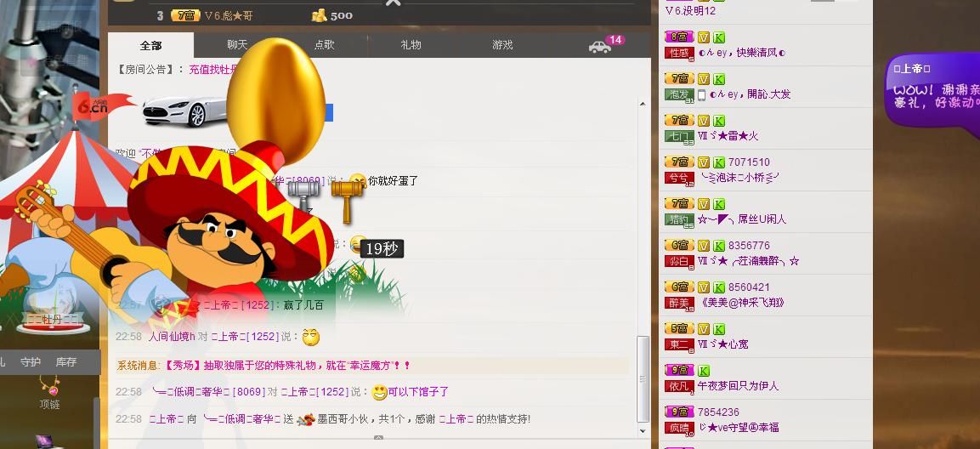The image size is (980, 449).
Task: Select user 《美美@神采飞翔》
Action: click(x=741, y=303)
